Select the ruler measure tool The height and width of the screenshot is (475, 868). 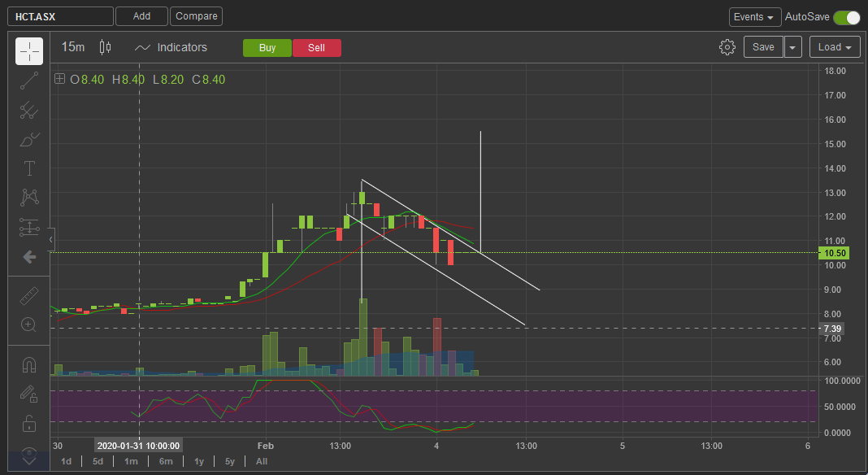pyautogui.click(x=28, y=296)
